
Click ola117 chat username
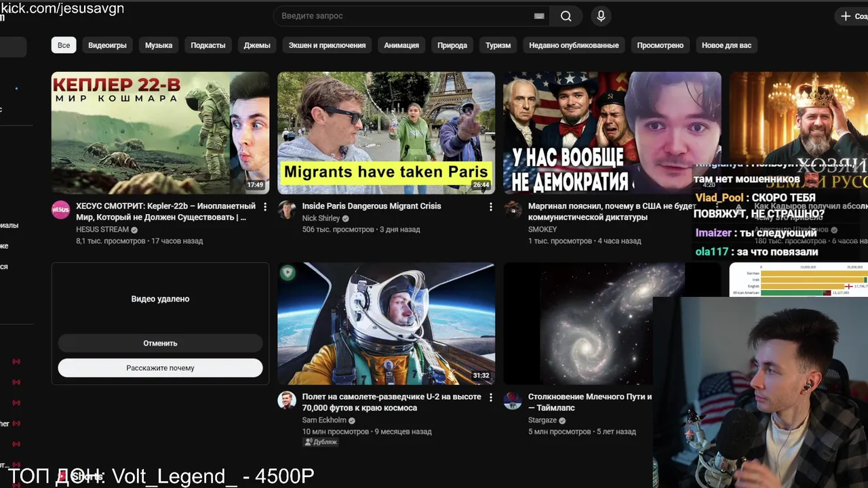click(711, 251)
